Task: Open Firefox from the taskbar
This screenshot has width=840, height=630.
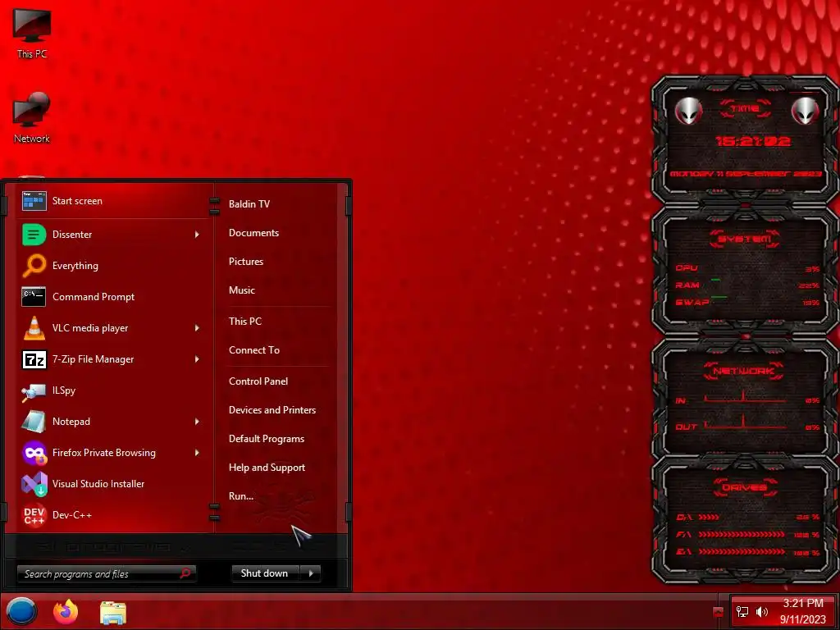Action: (x=66, y=611)
